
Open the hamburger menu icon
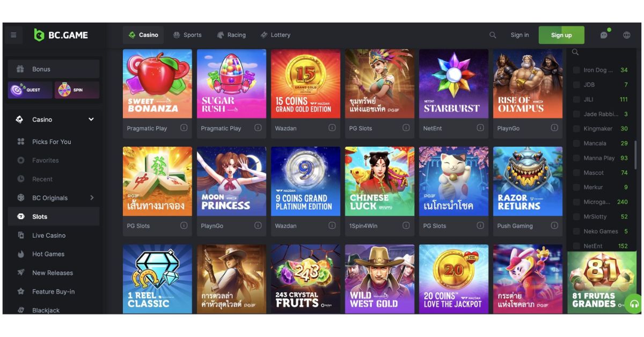tap(13, 35)
